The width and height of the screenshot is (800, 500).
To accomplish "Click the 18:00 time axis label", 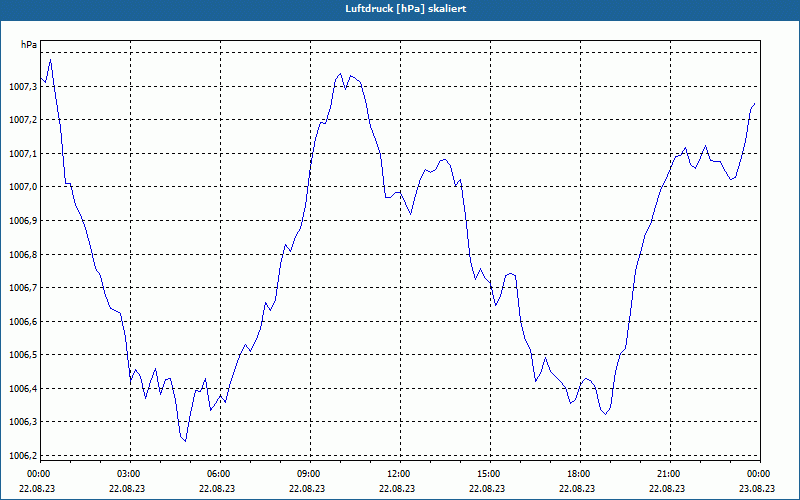I will coord(580,474).
